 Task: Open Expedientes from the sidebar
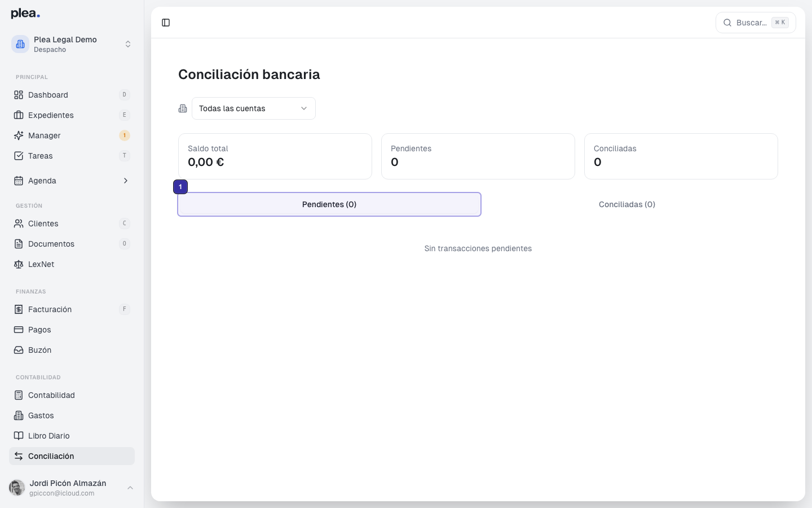coord(51,115)
